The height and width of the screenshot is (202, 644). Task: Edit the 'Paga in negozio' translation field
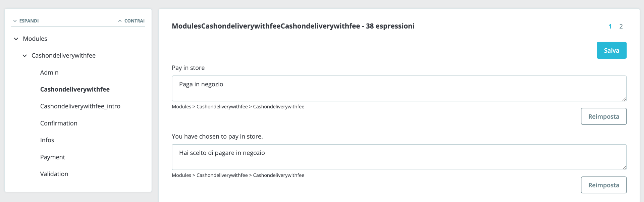point(399,88)
